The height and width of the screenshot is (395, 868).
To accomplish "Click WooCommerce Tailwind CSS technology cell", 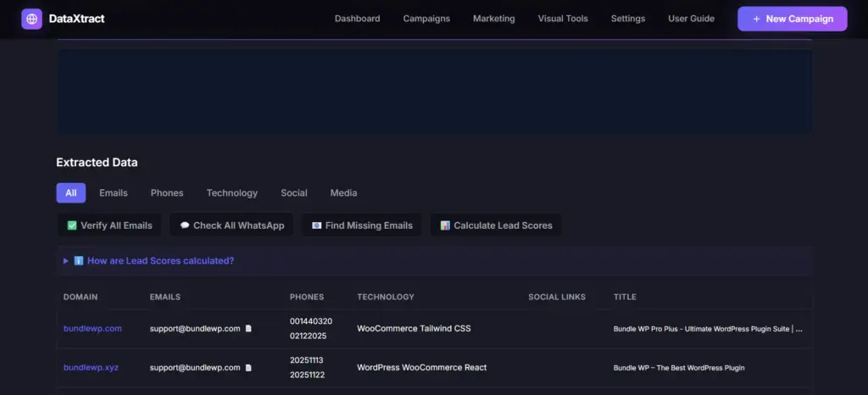I will 414,329.
